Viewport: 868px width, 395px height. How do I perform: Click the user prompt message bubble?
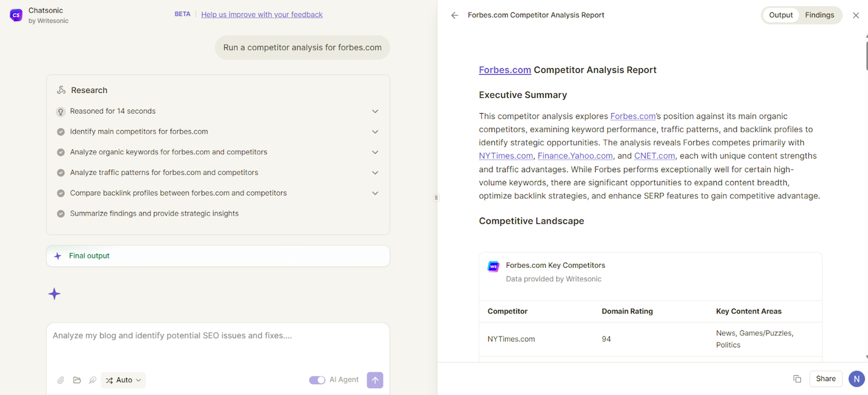(x=302, y=47)
